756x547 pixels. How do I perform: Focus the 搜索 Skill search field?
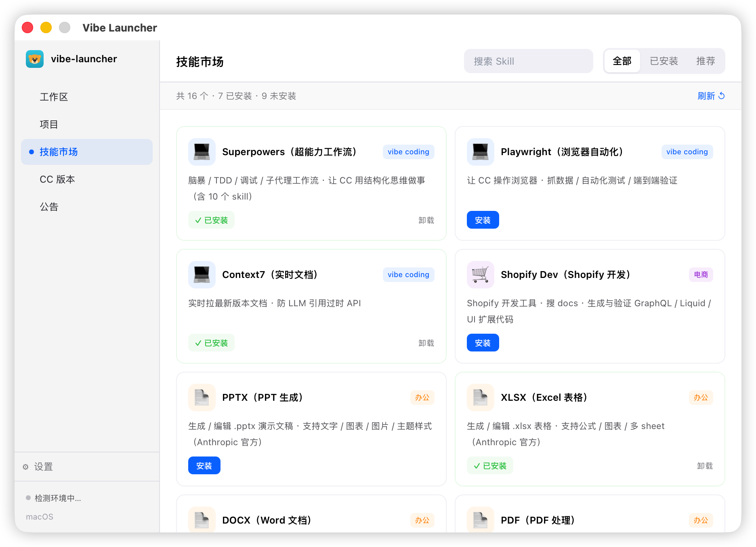click(528, 61)
